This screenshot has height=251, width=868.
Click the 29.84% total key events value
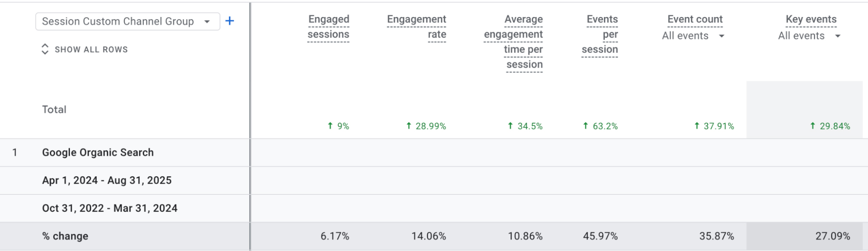point(834,126)
